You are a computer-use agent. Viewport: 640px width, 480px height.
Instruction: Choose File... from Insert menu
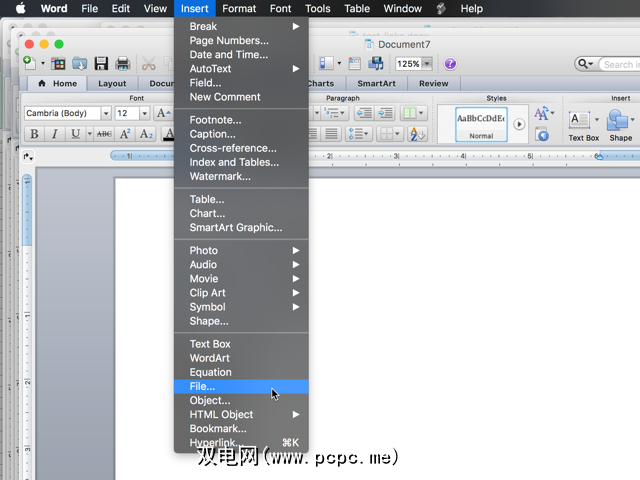click(241, 386)
